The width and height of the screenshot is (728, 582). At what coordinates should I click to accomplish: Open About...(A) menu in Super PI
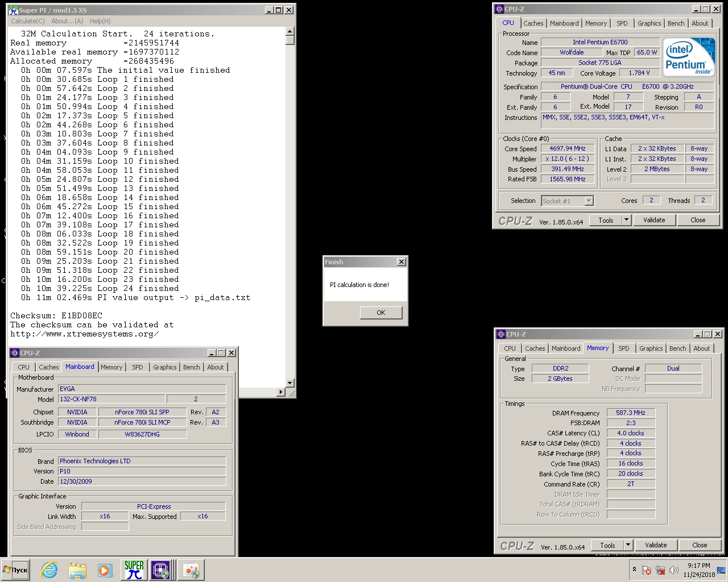coord(67,21)
